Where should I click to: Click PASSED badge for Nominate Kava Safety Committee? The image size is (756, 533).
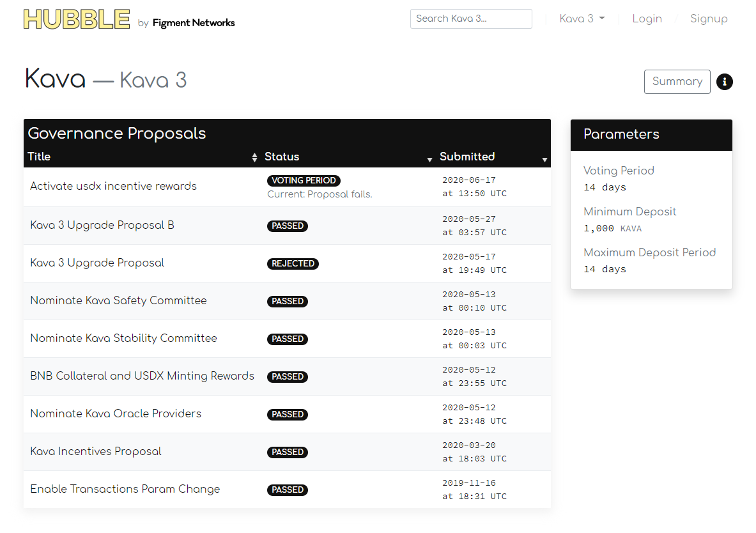pyautogui.click(x=288, y=301)
